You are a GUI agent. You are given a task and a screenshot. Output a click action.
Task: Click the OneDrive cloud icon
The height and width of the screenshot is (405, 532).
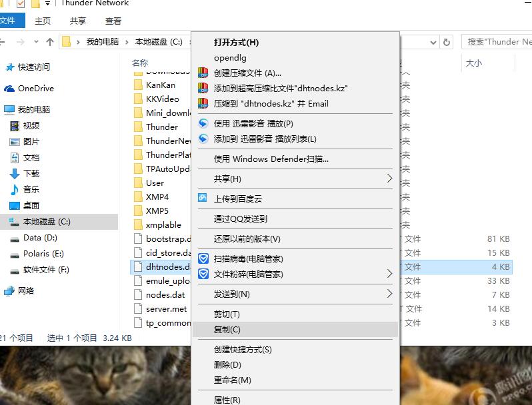(x=9, y=89)
